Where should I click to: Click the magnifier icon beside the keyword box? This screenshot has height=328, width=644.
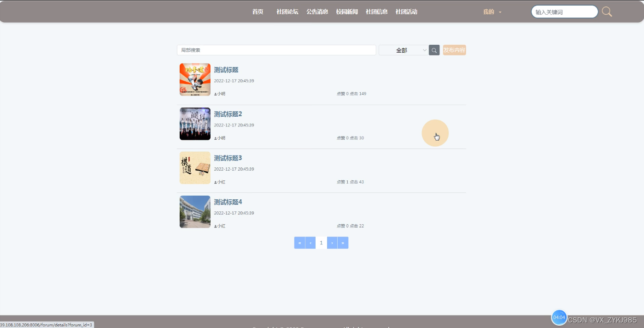tap(607, 12)
